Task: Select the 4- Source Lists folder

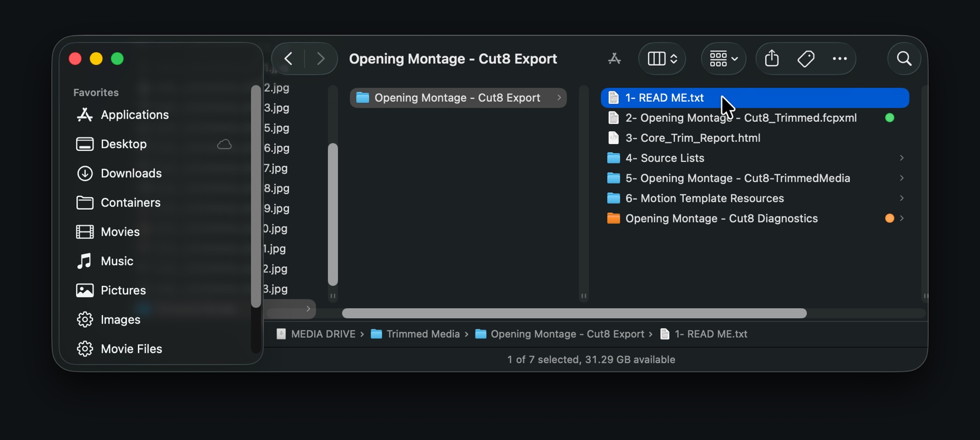Action: point(755,158)
